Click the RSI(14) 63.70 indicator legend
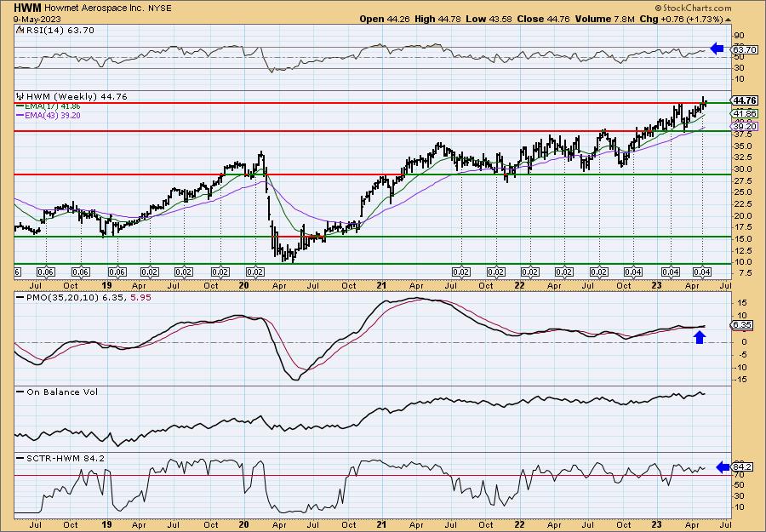 click(x=55, y=31)
